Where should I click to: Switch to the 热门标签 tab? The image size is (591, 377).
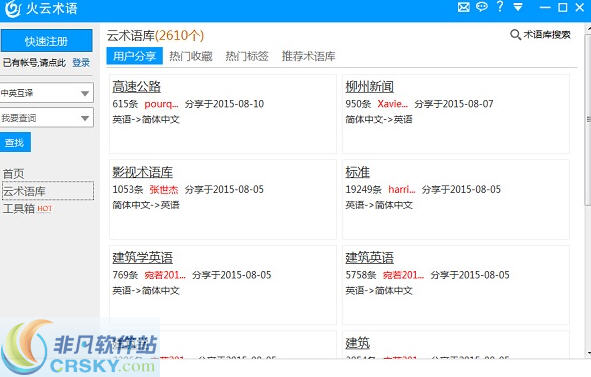(247, 56)
